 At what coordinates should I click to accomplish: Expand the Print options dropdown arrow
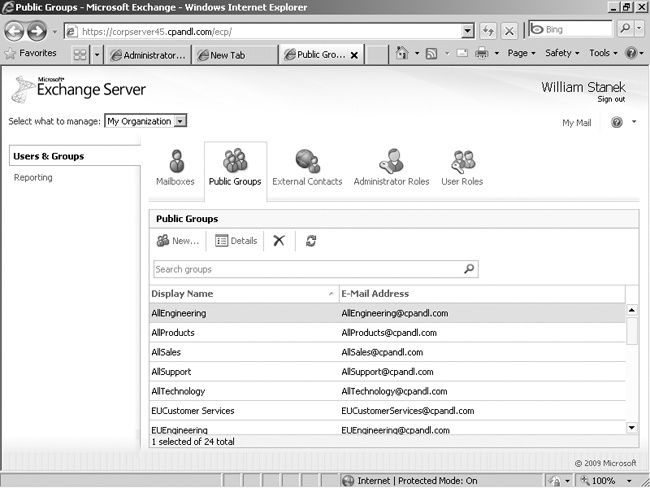point(497,53)
